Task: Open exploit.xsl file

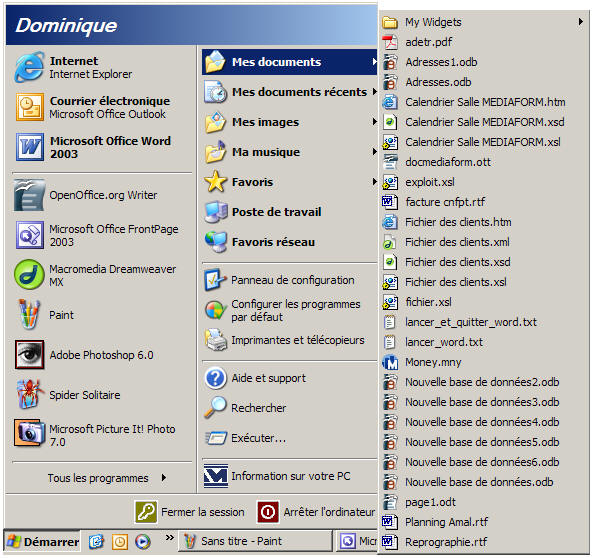Action: [483, 182]
